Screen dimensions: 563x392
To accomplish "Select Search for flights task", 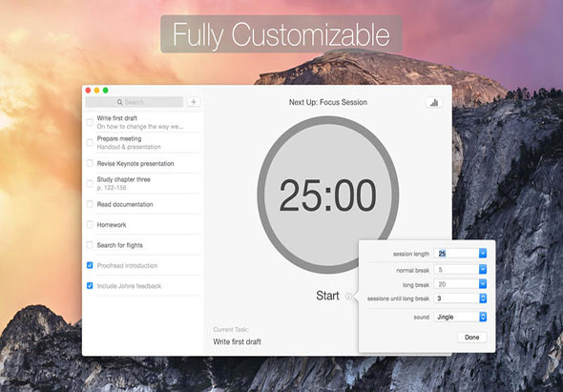I will pos(120,245).
